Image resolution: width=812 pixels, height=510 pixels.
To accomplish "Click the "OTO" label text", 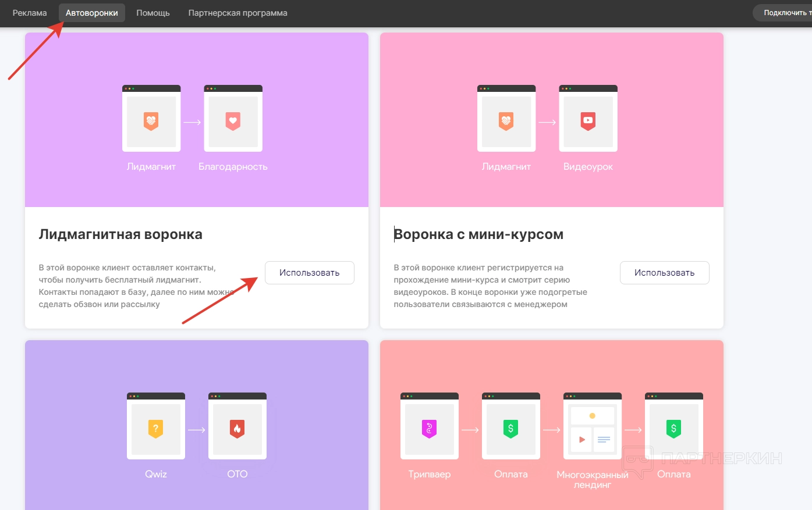I will 237,474.
